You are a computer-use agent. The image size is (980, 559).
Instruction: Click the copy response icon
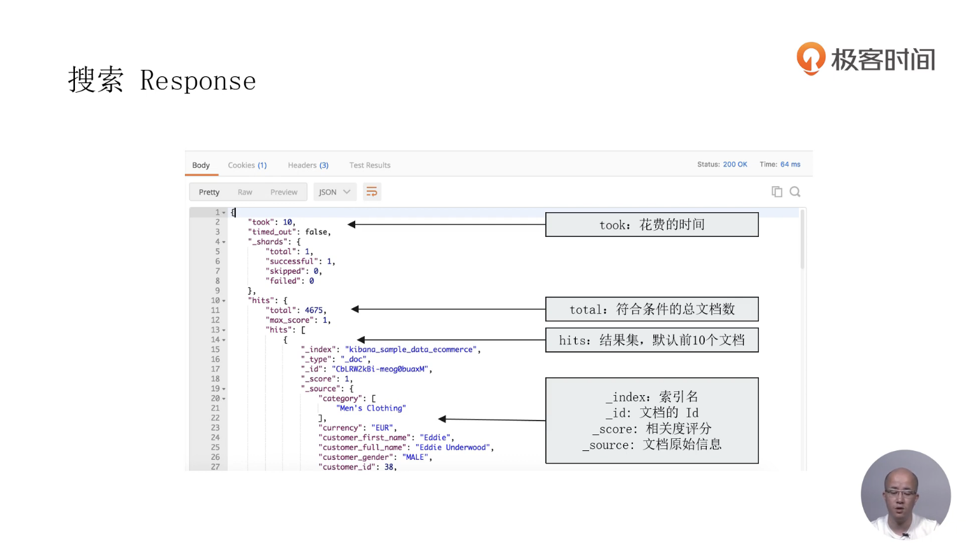click(x=776, y=192)
